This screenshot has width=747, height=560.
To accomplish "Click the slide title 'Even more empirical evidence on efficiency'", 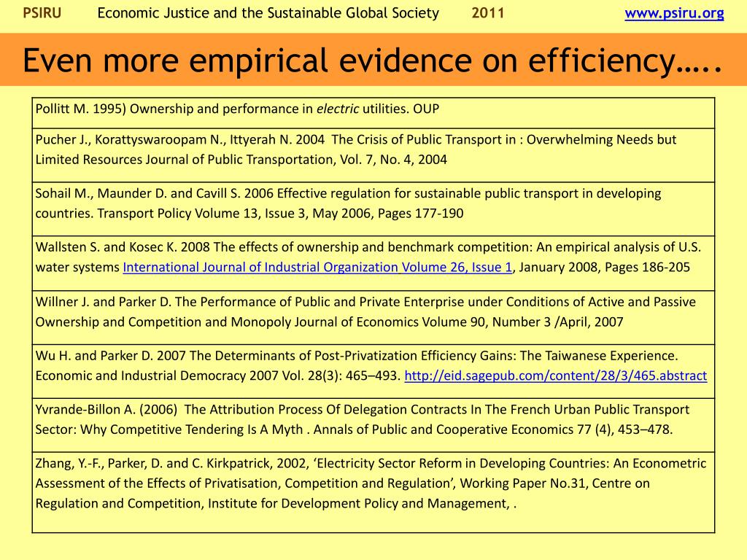I will click(373, 61).
